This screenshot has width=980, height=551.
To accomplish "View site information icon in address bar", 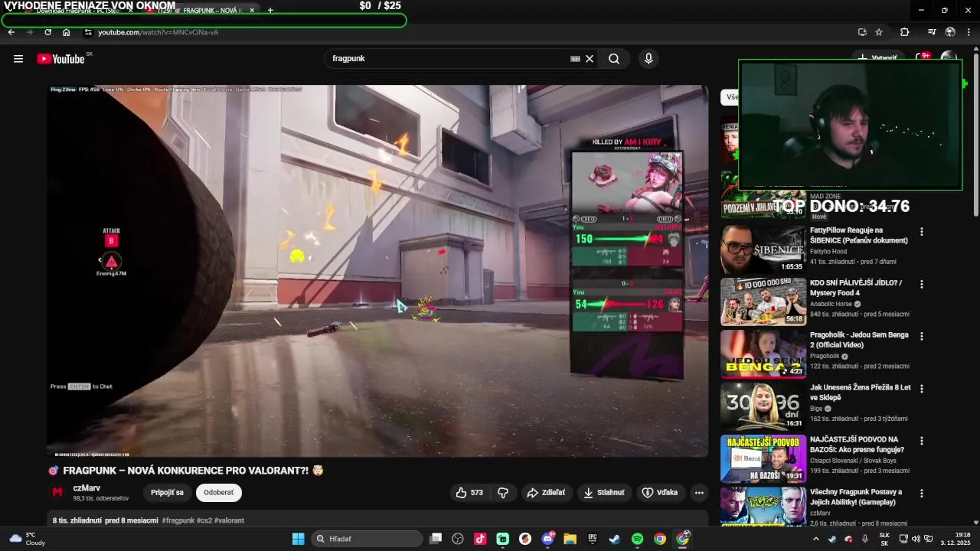I will 88,32.
